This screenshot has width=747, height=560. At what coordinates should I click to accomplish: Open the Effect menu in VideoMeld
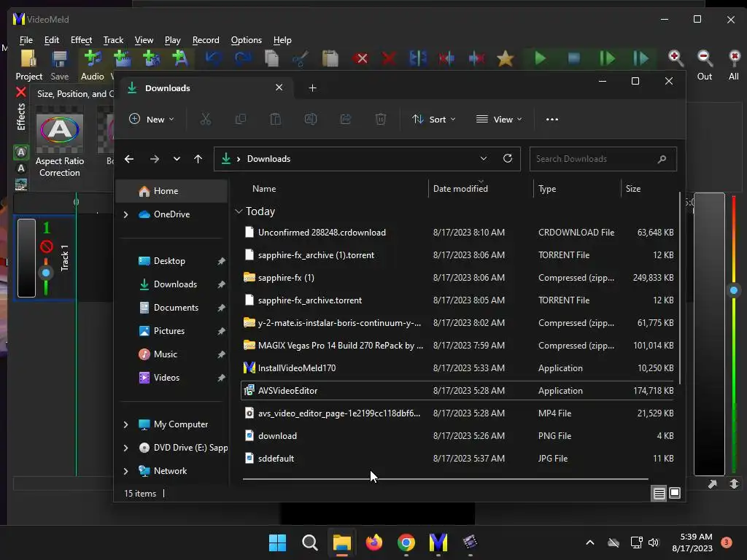(81, 40)
